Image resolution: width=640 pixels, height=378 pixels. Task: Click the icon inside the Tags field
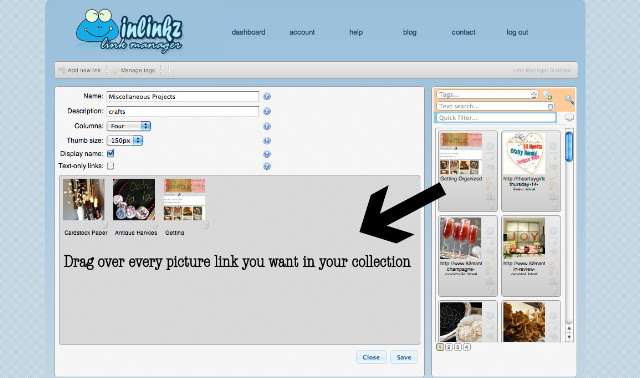[x=534, y=94]
